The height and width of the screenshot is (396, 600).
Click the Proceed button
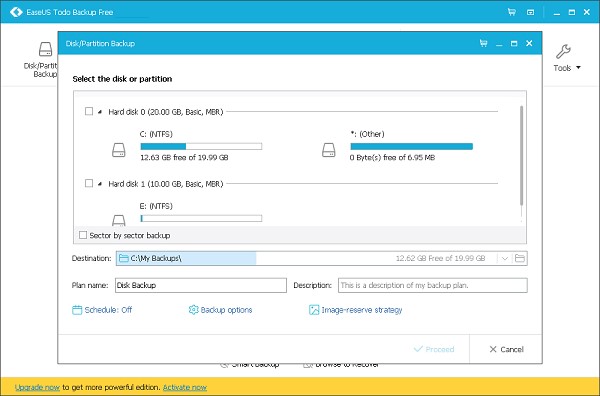tap(434, 349)
